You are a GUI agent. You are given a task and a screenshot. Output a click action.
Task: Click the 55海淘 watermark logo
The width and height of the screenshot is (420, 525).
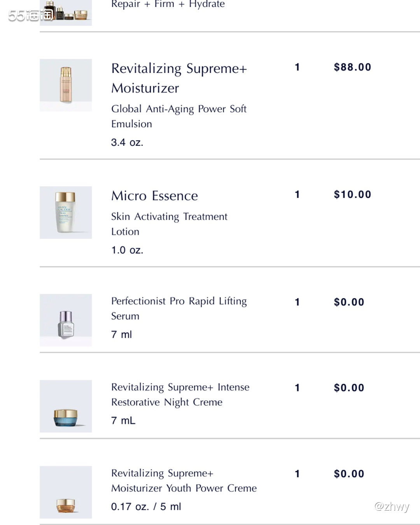pos(31,15)
